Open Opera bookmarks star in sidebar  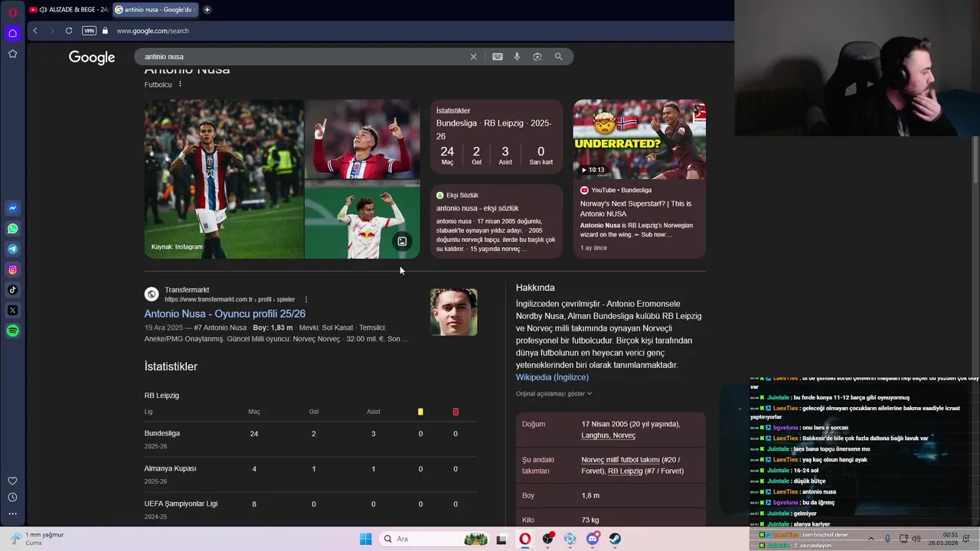[x=12, y=54]
